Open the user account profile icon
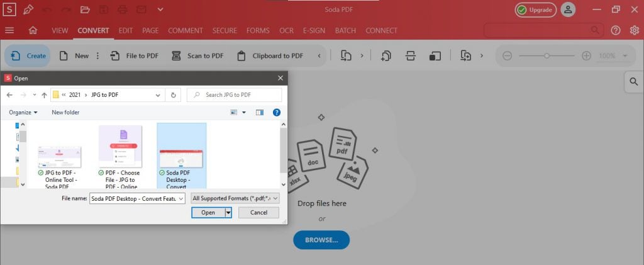Viewport: 644px width, 265px height. pos(568,10)
